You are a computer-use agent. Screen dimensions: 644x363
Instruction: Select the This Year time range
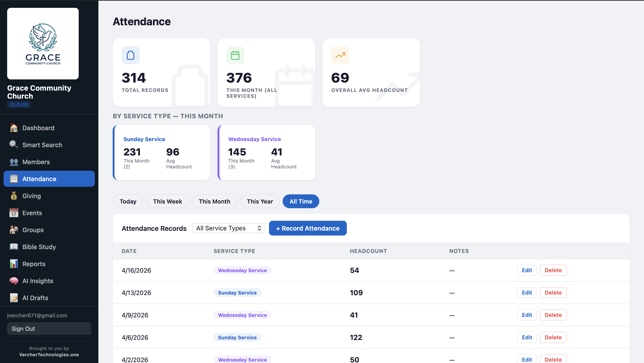[x=260, y=201]
